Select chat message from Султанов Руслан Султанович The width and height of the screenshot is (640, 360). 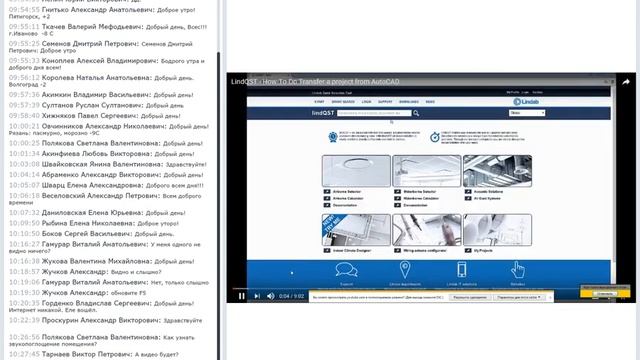point(96,105)
